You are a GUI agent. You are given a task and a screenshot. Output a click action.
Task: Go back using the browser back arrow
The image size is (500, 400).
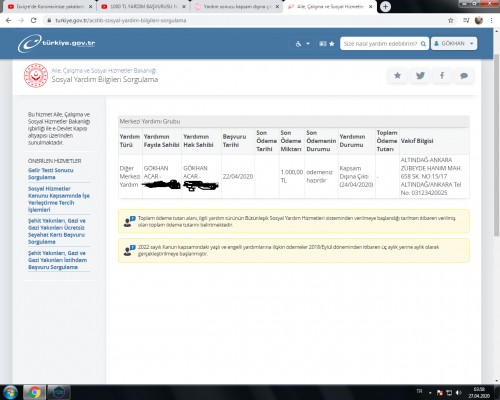tap(9, 20)
